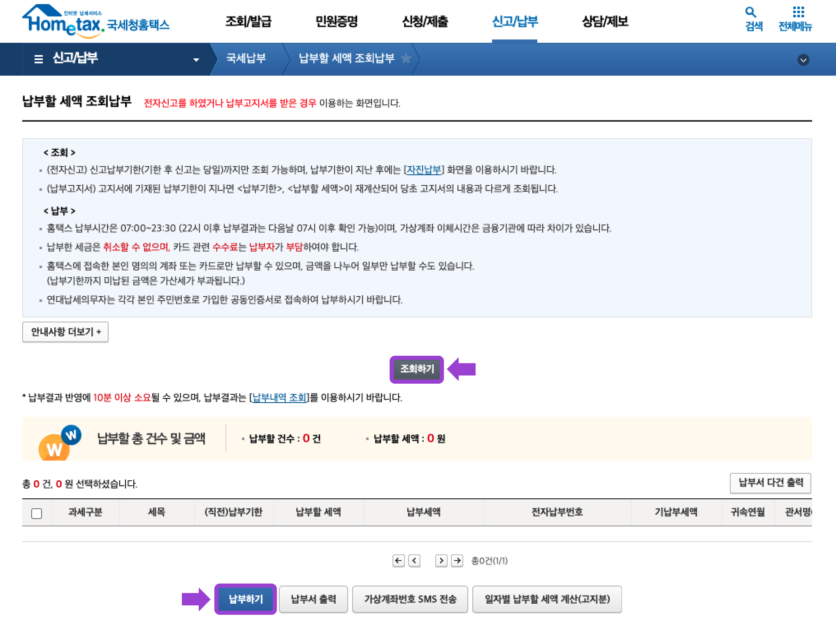This screenshot has width=836, height=644.
Task: Click the 국세청홈택스 logo text
Action: pos(138,25)
